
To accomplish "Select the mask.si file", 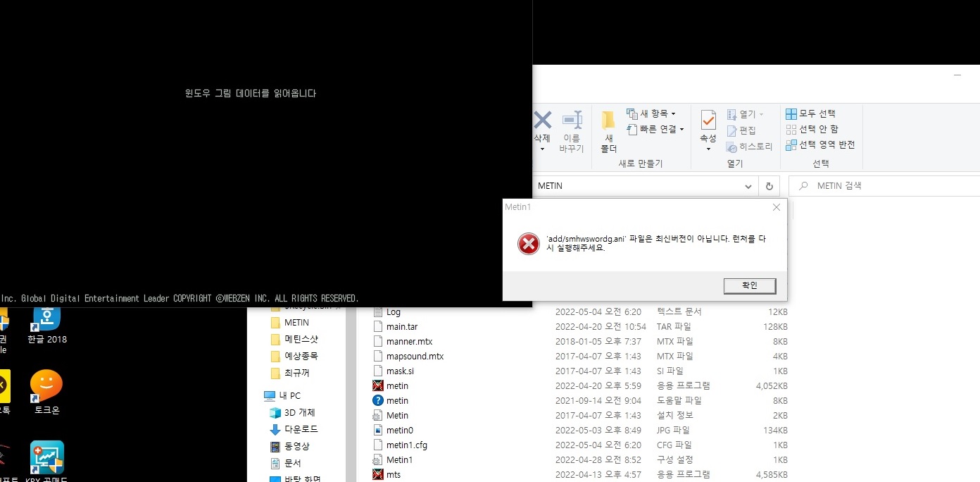I will pos(400,371).
